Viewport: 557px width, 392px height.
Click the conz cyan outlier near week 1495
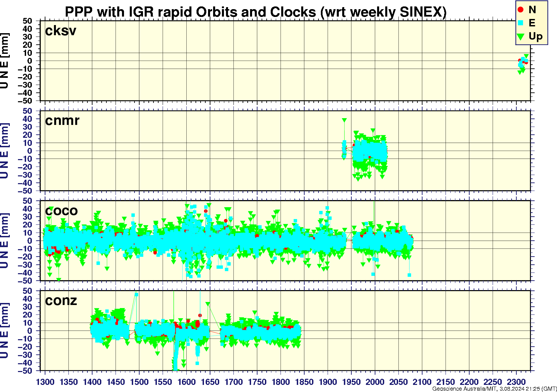pos(136,295)
